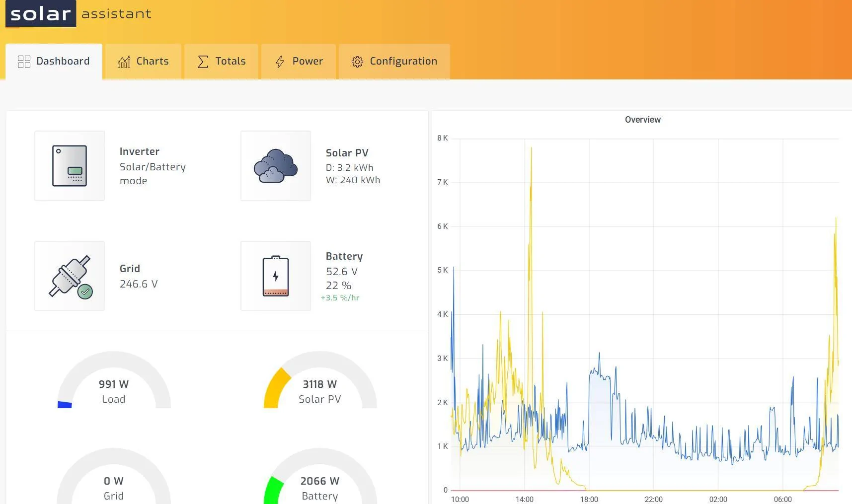Click the +3.5 %/hr charge rate
This screenshot has height=504, width=852.
point(340,298)
